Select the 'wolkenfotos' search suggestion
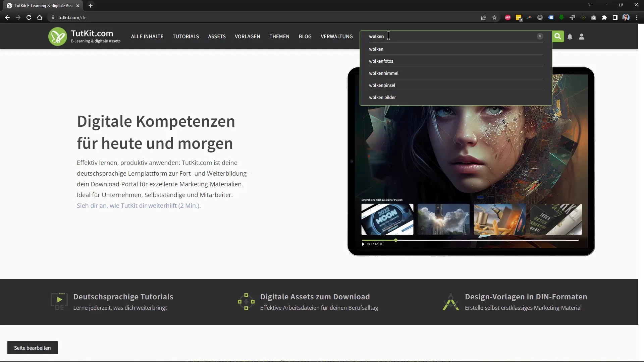Viewport: 644px width, 362px height. [455, 61]
